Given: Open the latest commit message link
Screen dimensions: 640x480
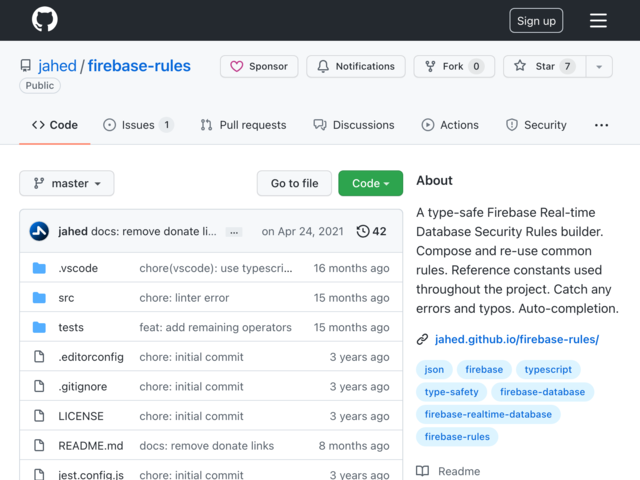Looking at the screenshot, I should (153, 231).
